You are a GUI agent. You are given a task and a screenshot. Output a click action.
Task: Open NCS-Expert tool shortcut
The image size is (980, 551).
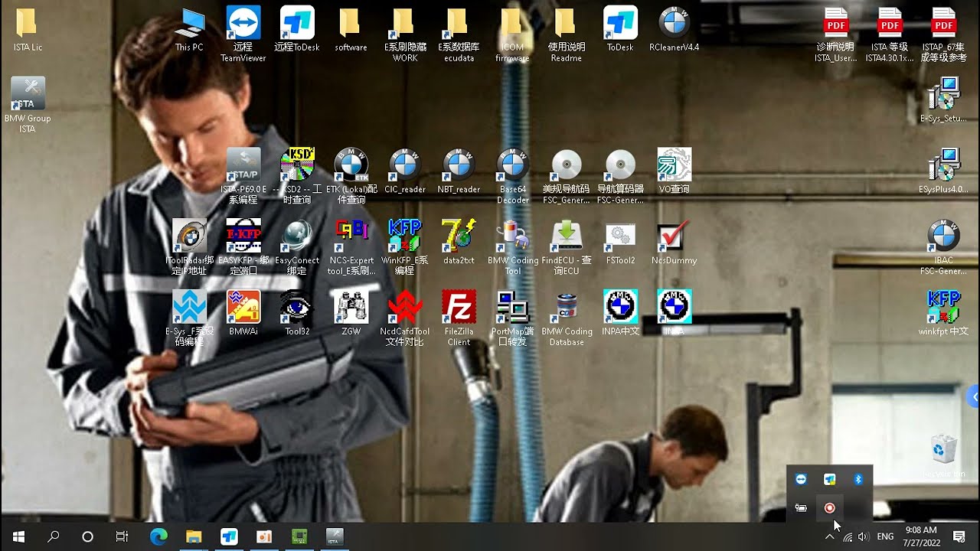(x=351, y=247)
